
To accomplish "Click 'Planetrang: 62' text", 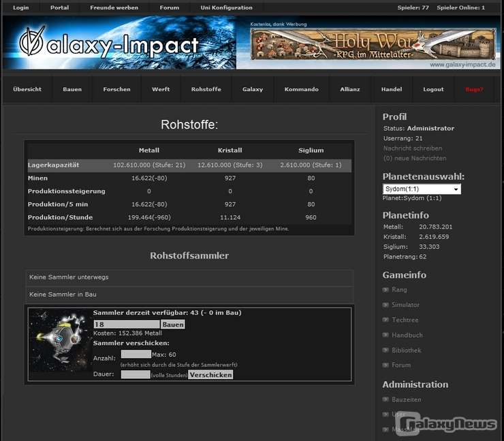I will pyautogui.click(x=405, y=257).
